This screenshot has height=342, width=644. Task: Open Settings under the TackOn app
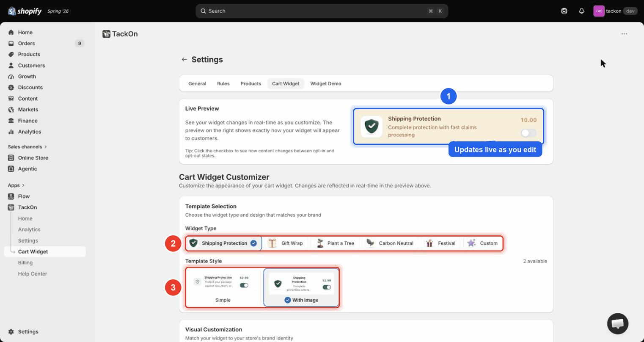tap(28, 240)
